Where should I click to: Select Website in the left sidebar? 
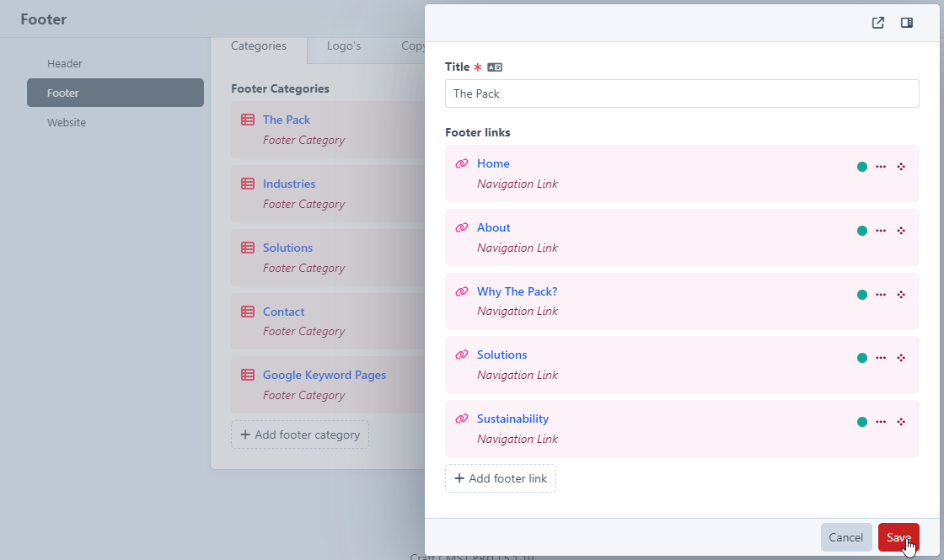(x=67, y=122)
